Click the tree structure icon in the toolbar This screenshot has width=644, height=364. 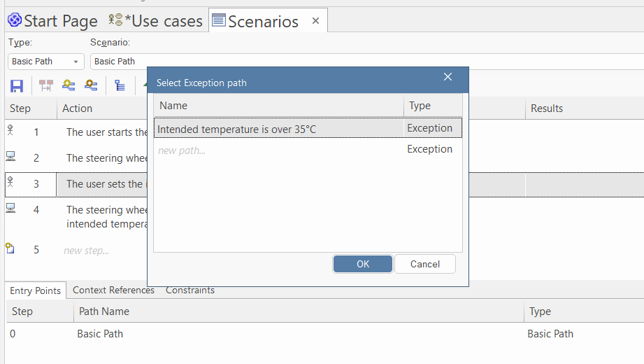pyautogui.click(x=120, y=86)
